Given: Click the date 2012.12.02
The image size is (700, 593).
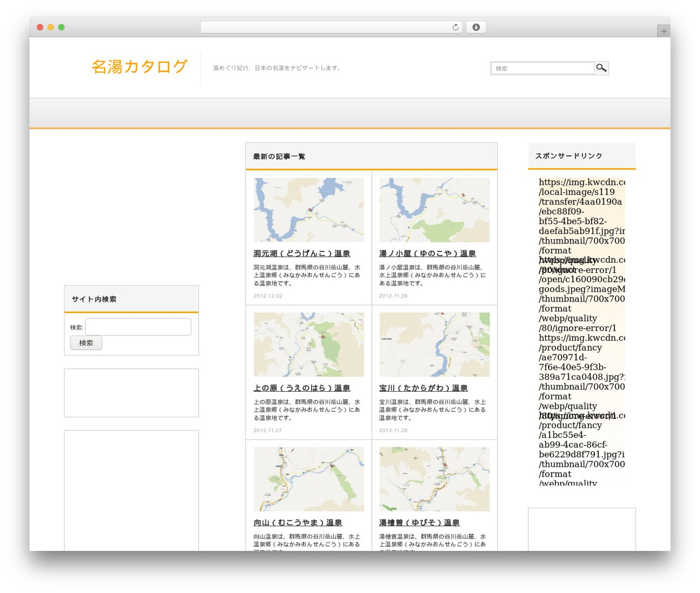Looking at the screenshot, I should point(268,296).
